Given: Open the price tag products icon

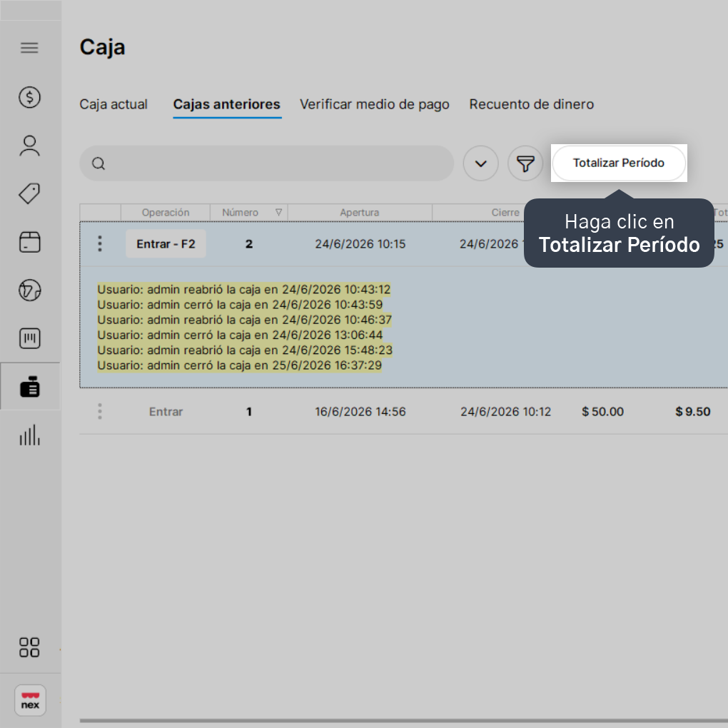Looking at the screenshot, I should [x=29, y=193].
